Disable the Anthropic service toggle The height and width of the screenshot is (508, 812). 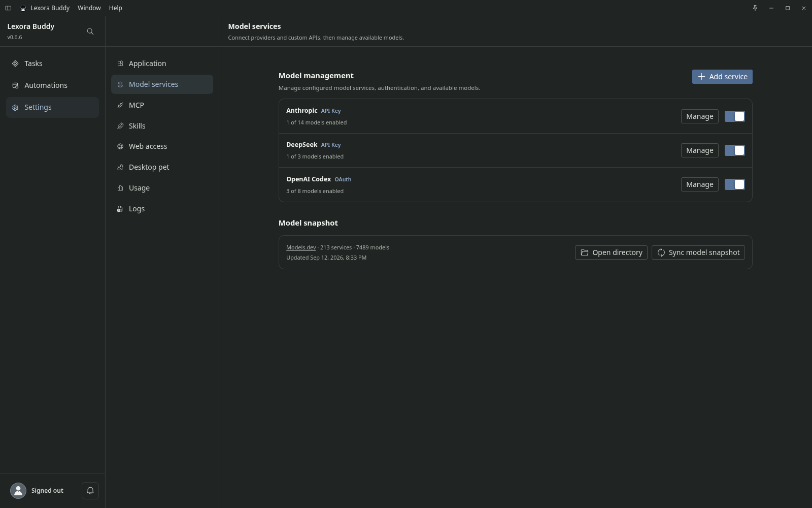[x=734, y=116]
